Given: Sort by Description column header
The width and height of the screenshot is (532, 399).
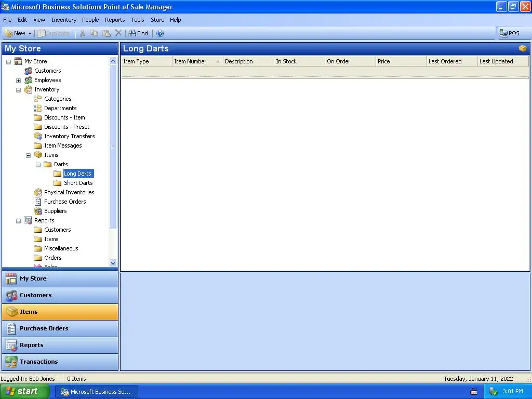Looking at the screenshot, I should coord(248,61).
